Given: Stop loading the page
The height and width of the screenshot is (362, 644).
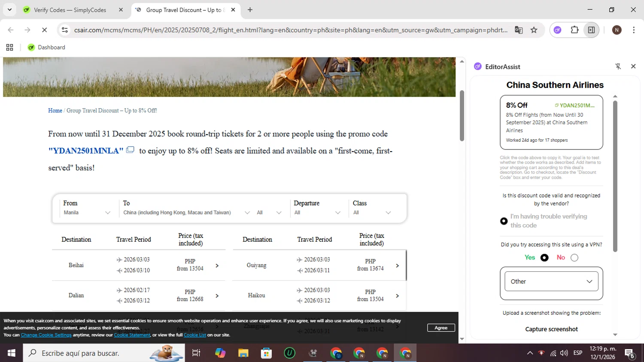Looking at the screenshot, I should pos(44,30).
